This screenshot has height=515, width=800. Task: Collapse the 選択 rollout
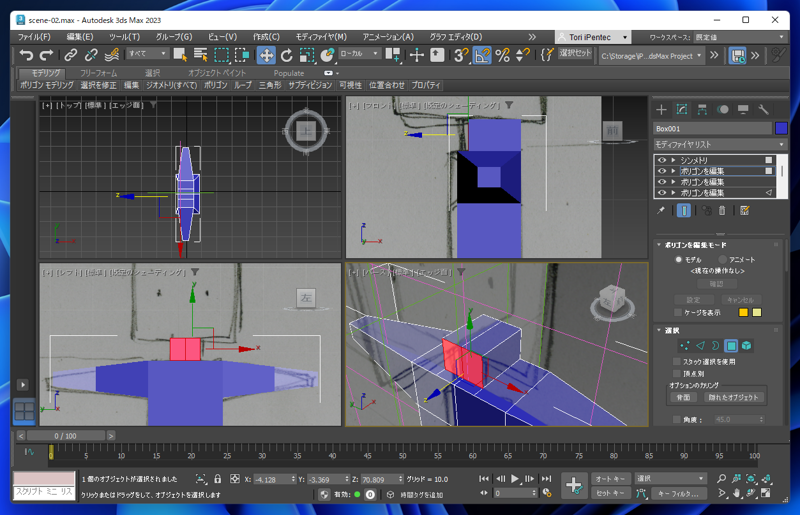pos(659,331)
